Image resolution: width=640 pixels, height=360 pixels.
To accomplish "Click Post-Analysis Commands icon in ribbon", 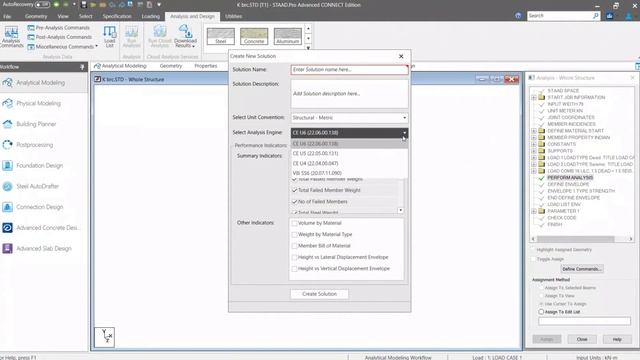I will tap(31, 37).
